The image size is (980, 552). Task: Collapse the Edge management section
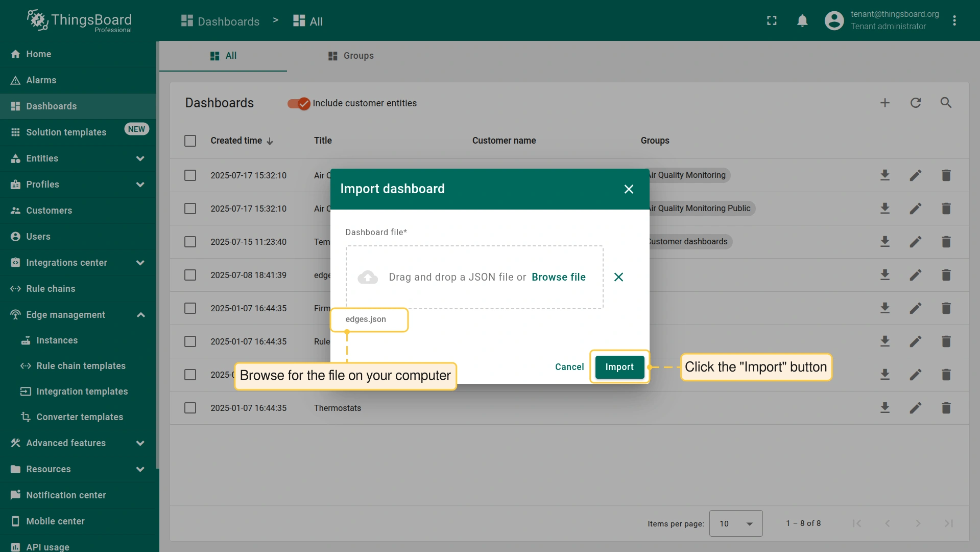(x=140, y=315)
